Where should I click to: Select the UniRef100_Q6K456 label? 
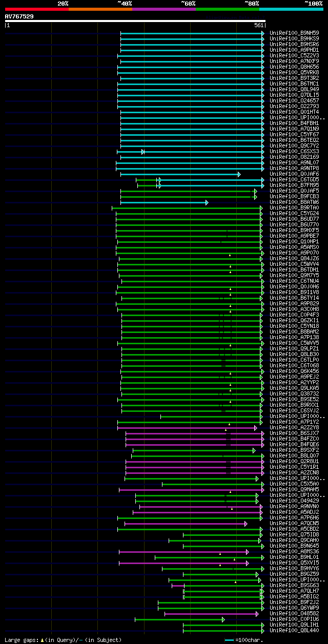pyautogui.click(x=294, y=371)
